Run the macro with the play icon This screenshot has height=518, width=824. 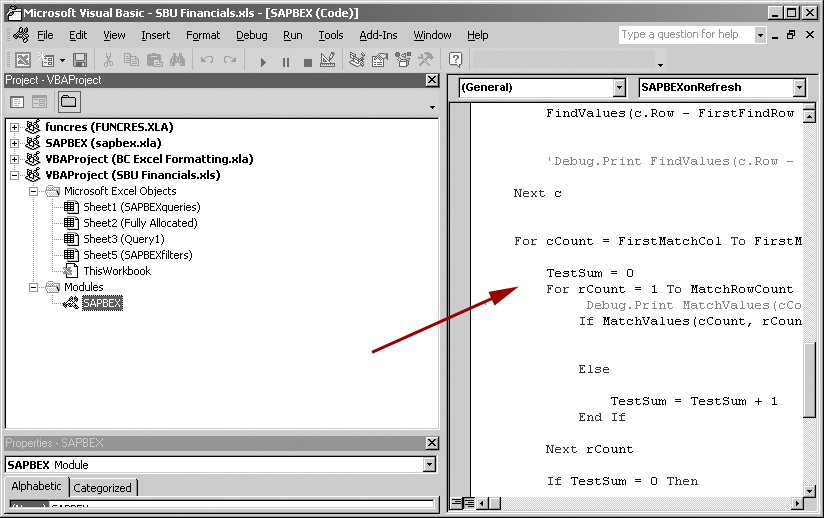263,62
